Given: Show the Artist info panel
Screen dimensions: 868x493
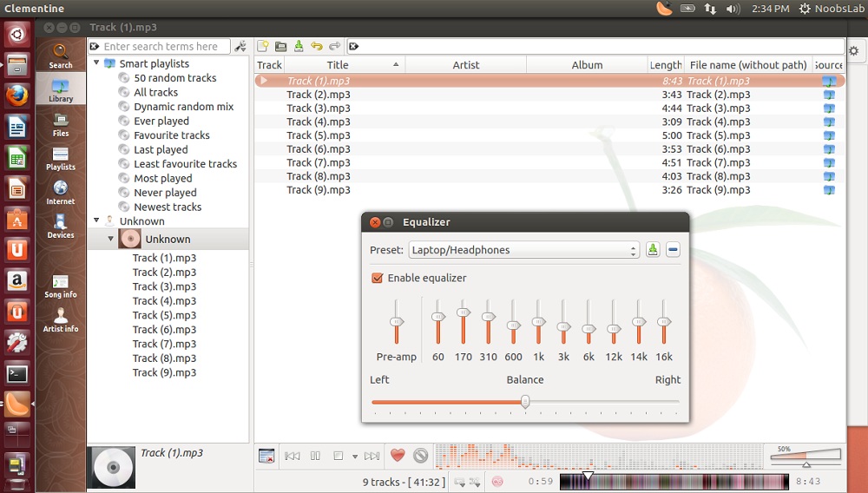Looking at the screenshot, I should point(61,319).
